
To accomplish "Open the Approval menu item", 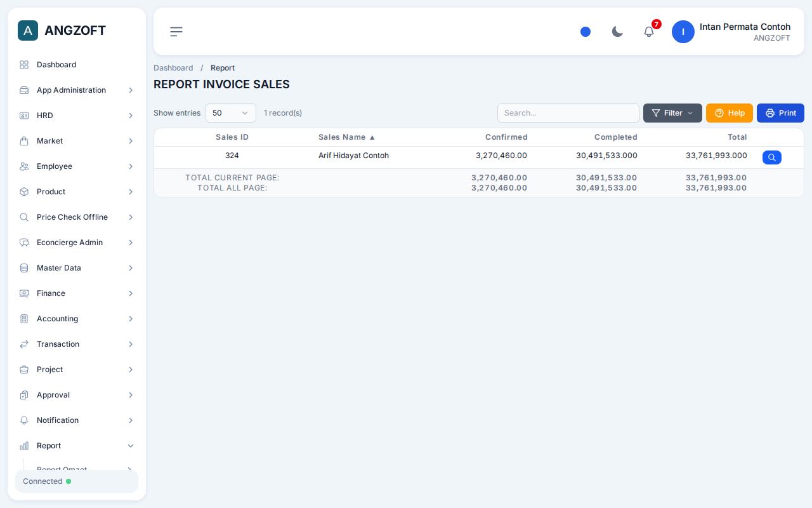I will tap(77, 395).
